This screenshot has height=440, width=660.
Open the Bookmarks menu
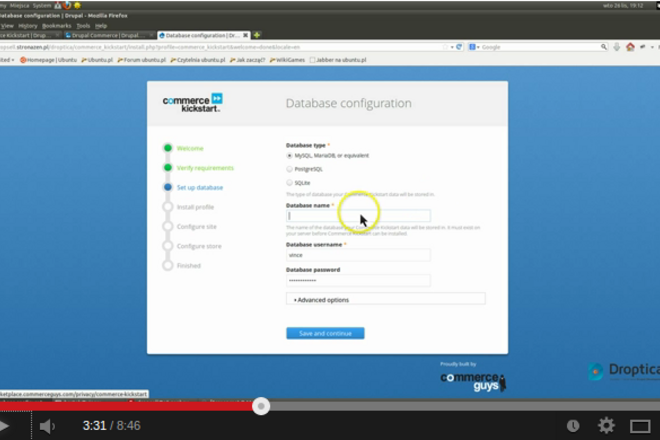(56, 26)
